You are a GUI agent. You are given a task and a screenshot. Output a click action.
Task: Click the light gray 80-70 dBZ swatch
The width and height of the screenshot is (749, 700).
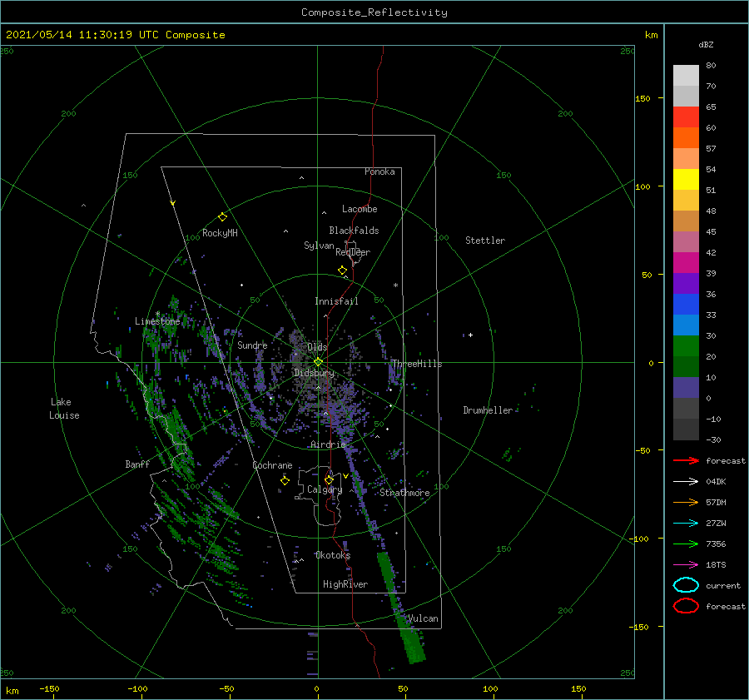[x=686, y=76]
